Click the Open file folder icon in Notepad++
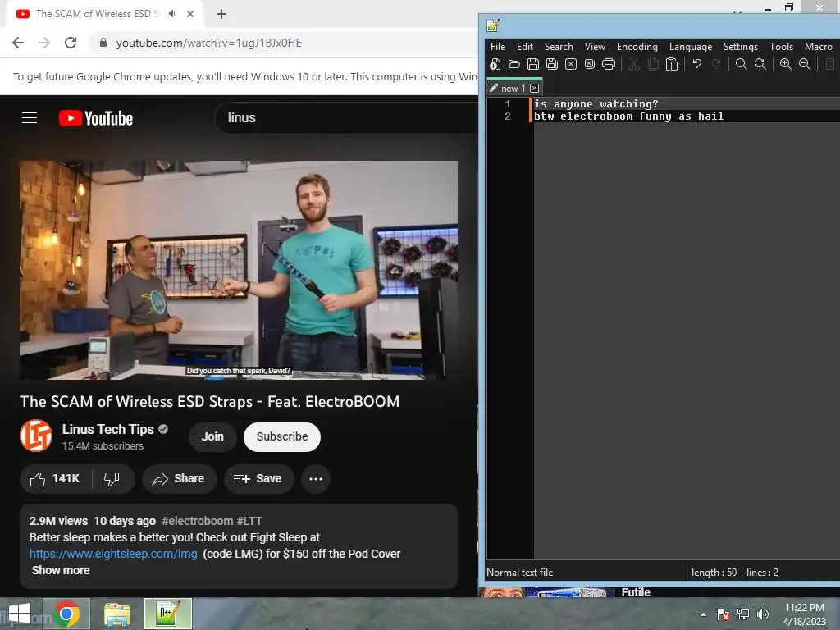The width and height of the screenshot is (840, 630). point(514,64)
